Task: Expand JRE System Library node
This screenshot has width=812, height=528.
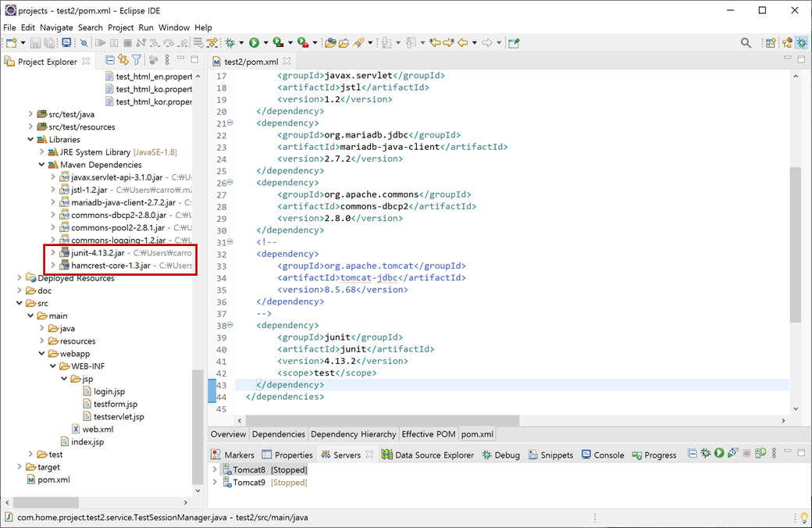Action: 41,152
